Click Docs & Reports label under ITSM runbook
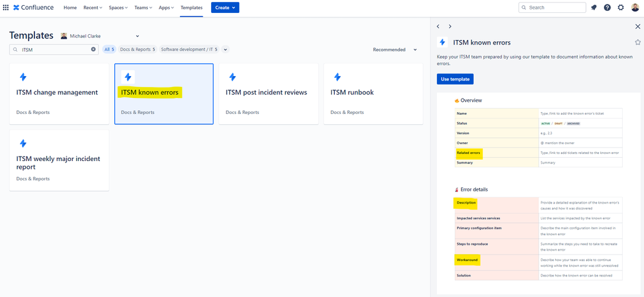Image resolution: width=644 pixels, height=297 pixels. coord(347,112)
